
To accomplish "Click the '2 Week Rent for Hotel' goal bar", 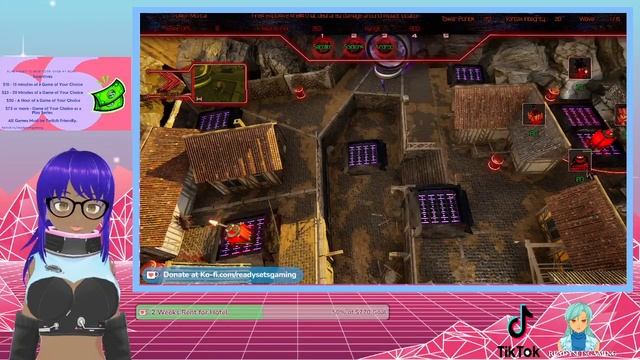I will coord(262,312).
